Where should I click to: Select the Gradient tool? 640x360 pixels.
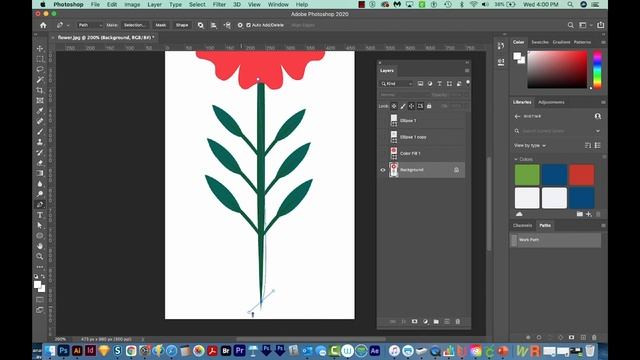40,173
